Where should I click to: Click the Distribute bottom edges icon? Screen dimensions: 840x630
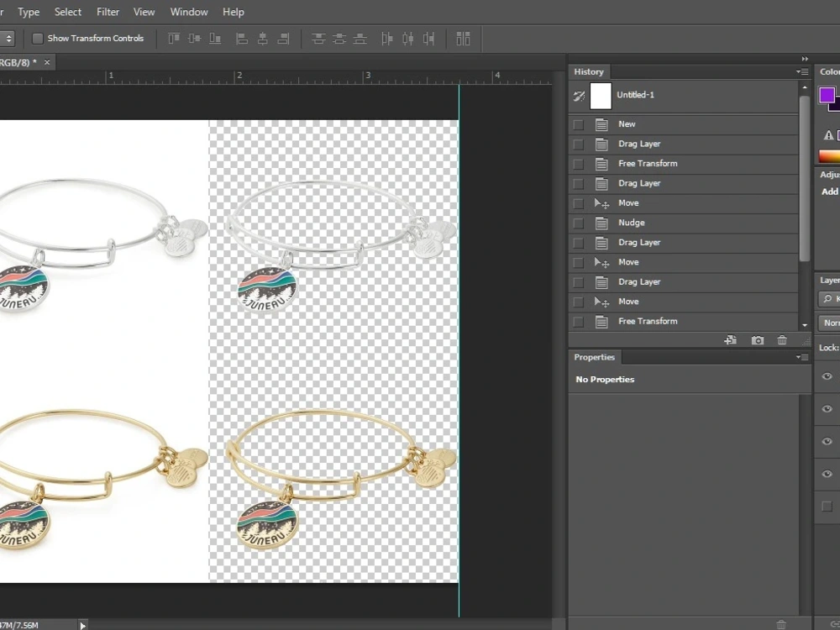click(x=360, y=39)
